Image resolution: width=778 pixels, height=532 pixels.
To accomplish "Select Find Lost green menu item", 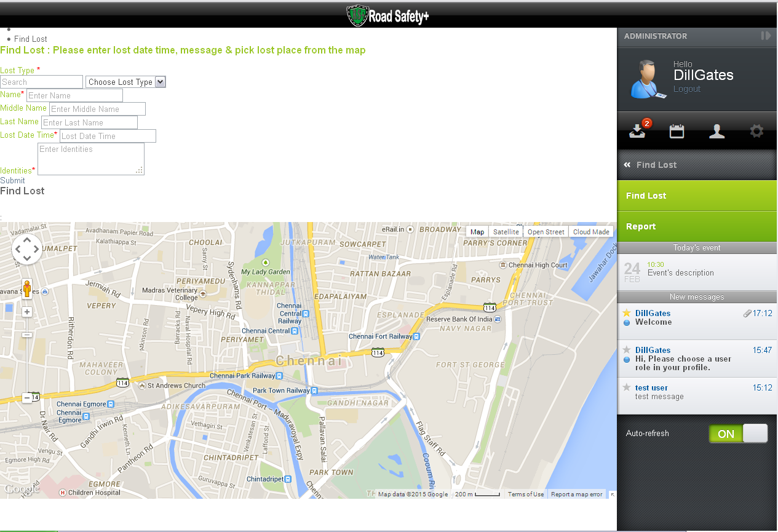I will [x=697, y=196].
